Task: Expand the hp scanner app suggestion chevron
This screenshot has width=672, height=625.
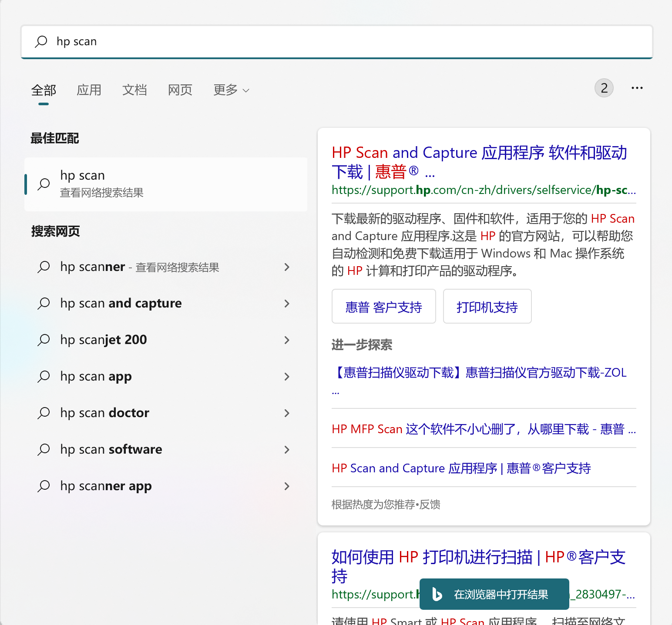Action: (x=287, y=486)
